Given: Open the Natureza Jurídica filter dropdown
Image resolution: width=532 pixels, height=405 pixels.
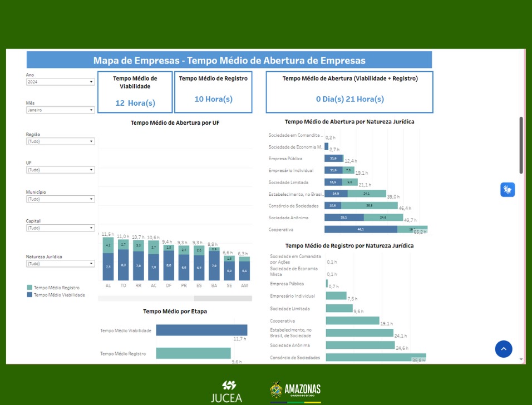Looking at the screenshot, I should pos(60,264).
